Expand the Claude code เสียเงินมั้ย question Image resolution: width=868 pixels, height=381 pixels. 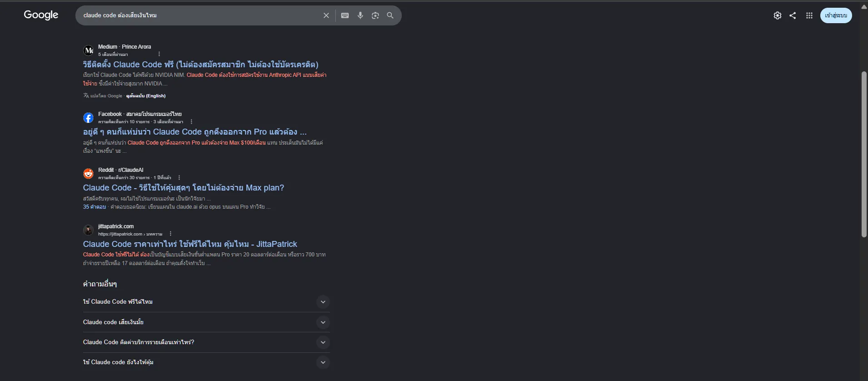(x=206, y=322)
